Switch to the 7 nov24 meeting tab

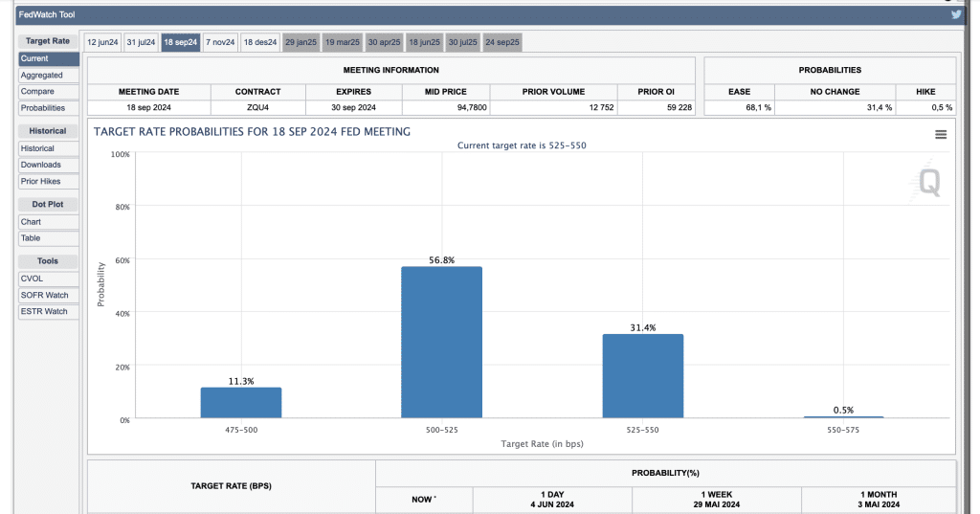[x=220, y=42]
